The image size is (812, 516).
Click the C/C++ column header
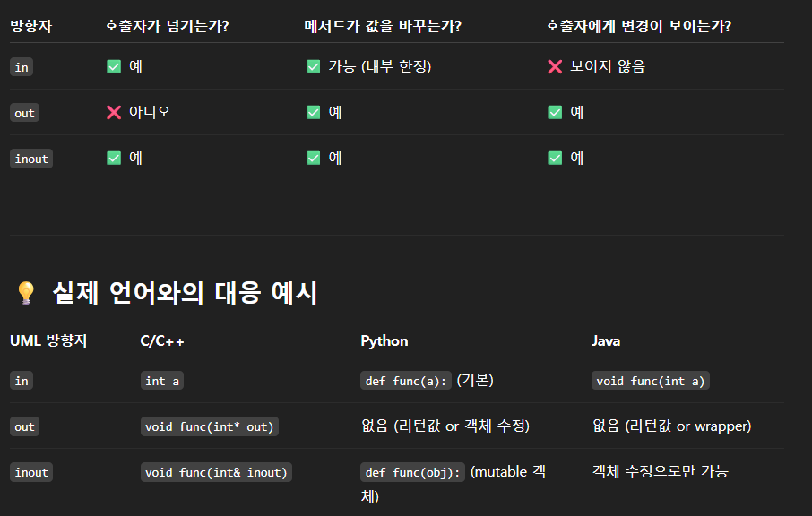163,340
